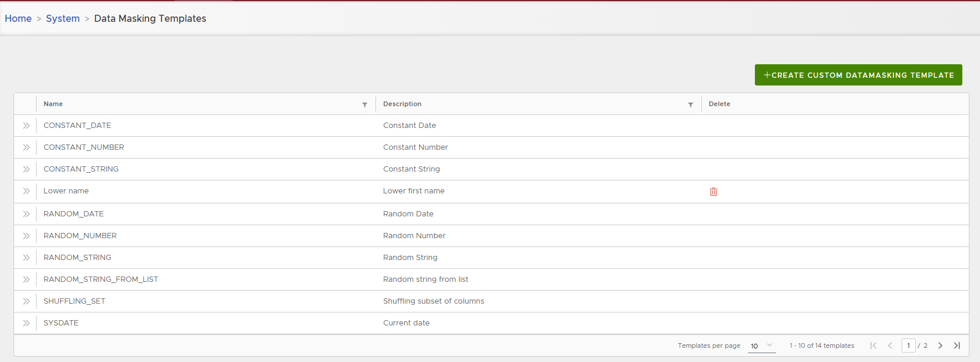The image size is (980, 362).
Task: Delete the Lower name template via trash icon
Action: click(x=714, y=192)
